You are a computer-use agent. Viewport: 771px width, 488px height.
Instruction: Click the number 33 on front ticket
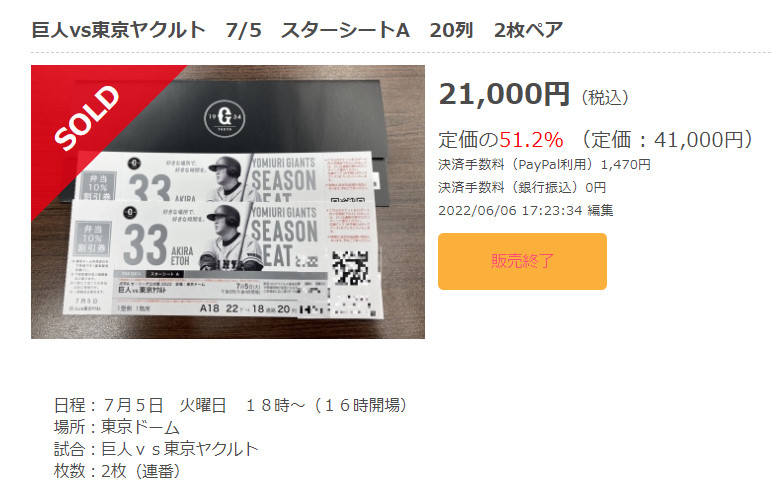[145, 244]
